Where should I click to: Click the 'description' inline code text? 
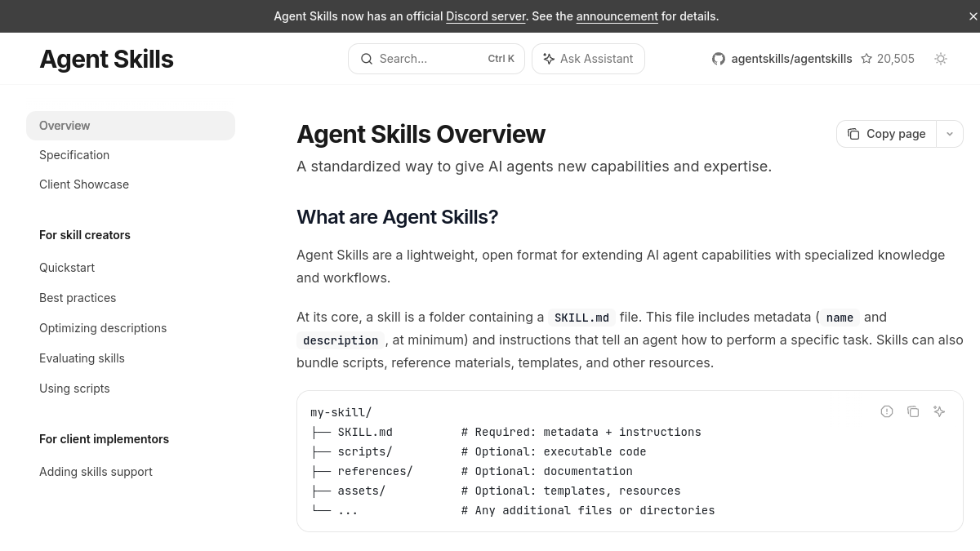pyautogui.click(x=341, y=340)
